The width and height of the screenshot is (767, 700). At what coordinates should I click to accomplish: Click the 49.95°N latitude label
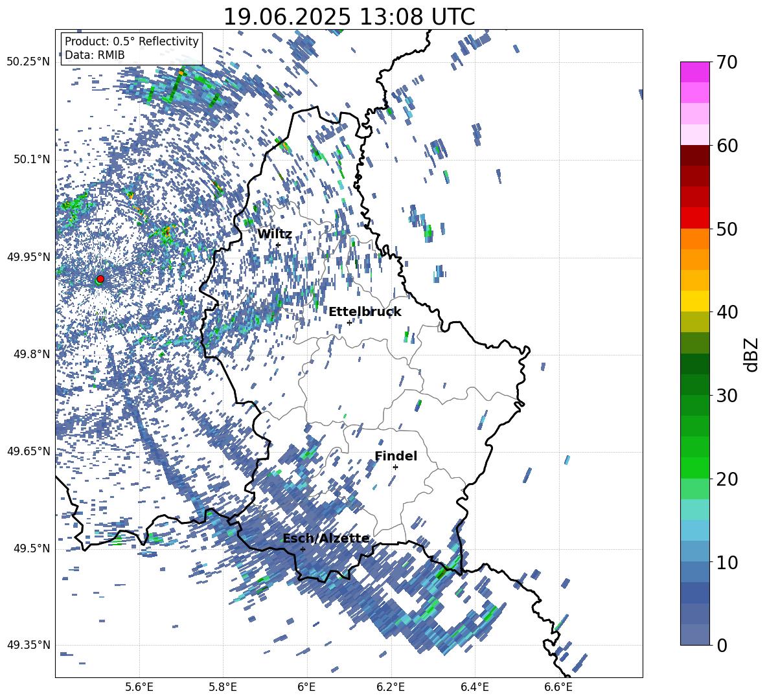29,256
